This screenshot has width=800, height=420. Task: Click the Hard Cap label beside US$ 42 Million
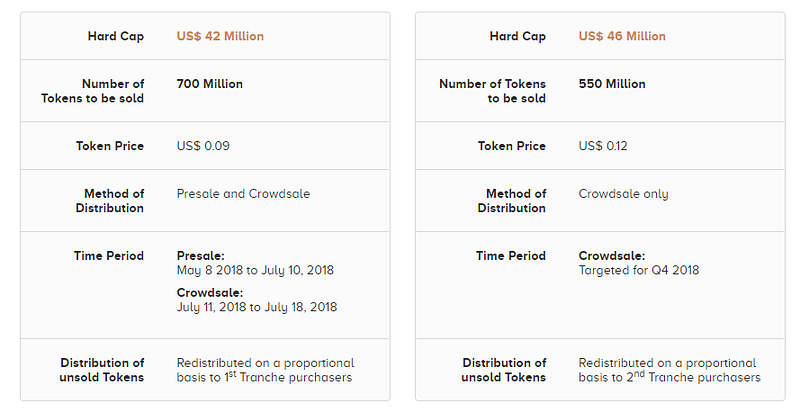116,36
